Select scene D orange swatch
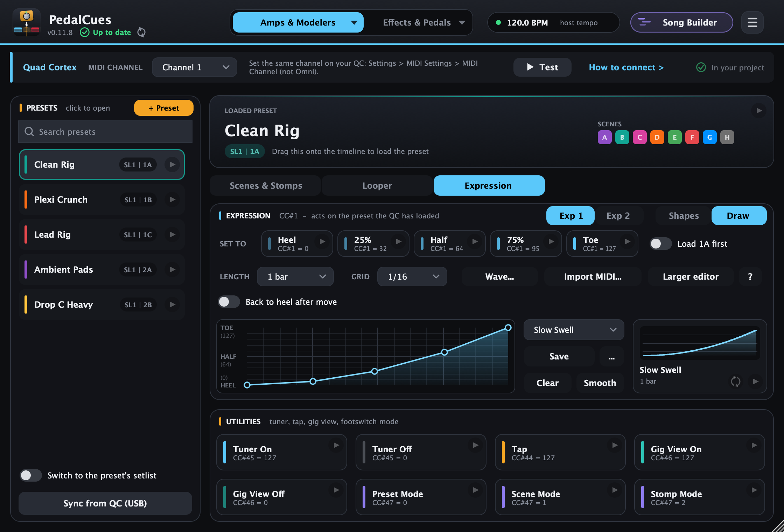784x532 pixels. 657,137
